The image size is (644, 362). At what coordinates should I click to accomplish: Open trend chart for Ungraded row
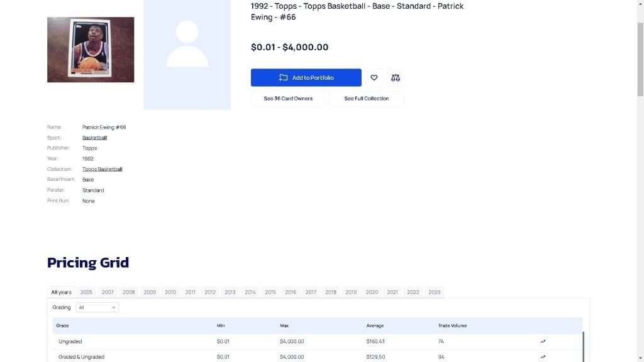pyautogui.click(x=543, y=342)
